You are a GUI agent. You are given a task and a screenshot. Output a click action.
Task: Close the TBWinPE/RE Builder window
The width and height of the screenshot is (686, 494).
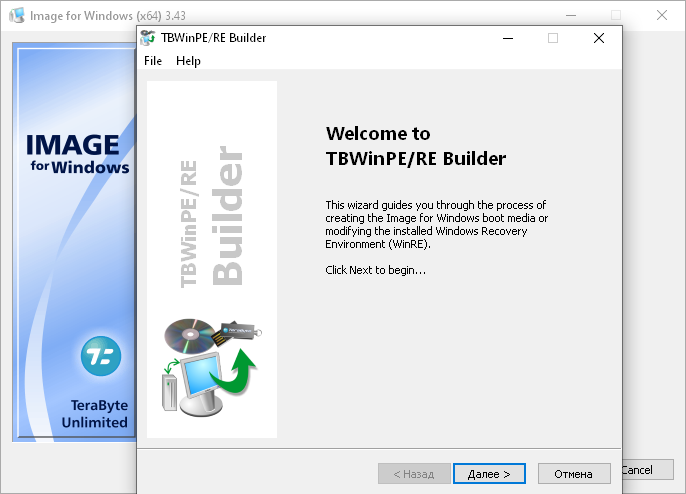click(x=599, y=38)
